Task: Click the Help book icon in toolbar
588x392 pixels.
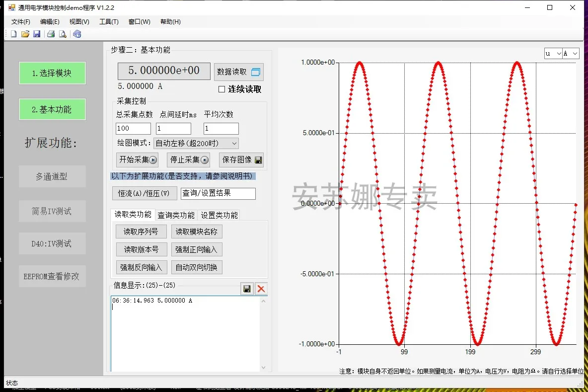Action: (76, 34)
